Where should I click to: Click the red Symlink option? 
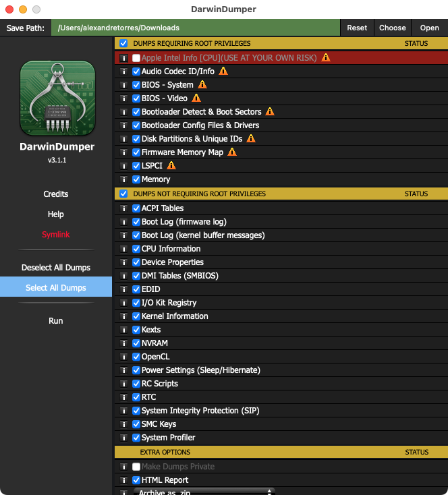[x=56, y=234]
